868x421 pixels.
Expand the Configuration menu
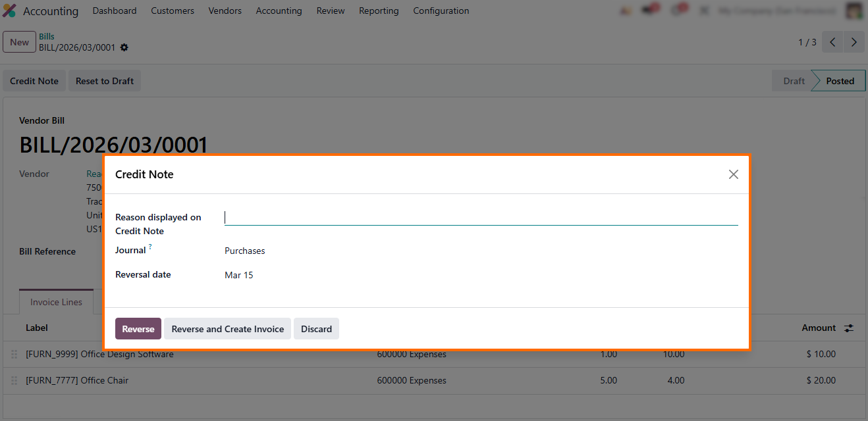441,11
